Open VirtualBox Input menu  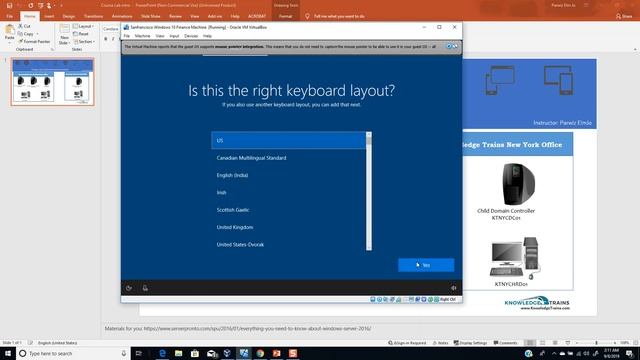click(x=174, y=36)
